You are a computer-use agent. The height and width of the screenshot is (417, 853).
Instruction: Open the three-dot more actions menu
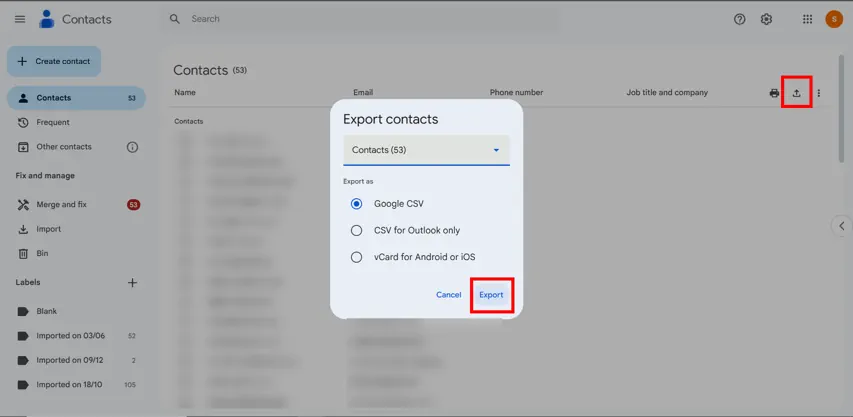pos(819,93)
